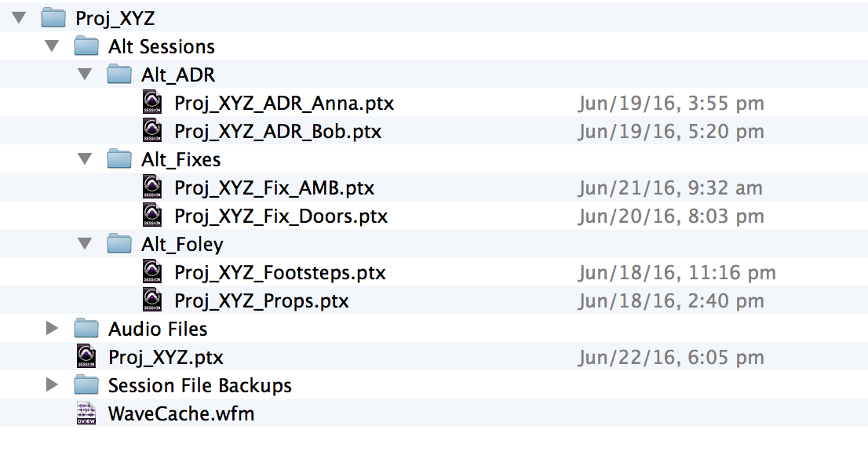Collapse the Alt_Fixes disclosure triangle
868x455 pixels.
86,159
